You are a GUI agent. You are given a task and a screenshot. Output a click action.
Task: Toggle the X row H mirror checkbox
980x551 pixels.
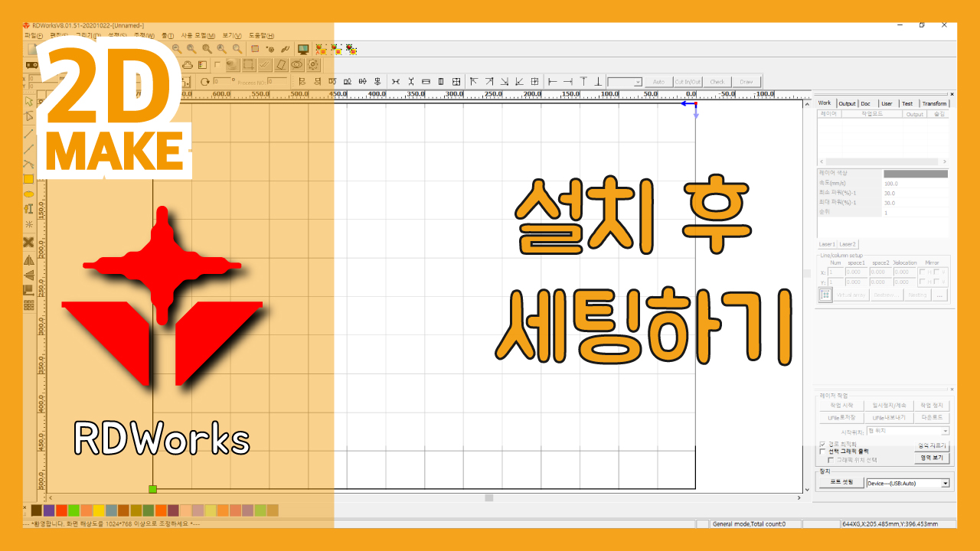[x=923, y=272]
